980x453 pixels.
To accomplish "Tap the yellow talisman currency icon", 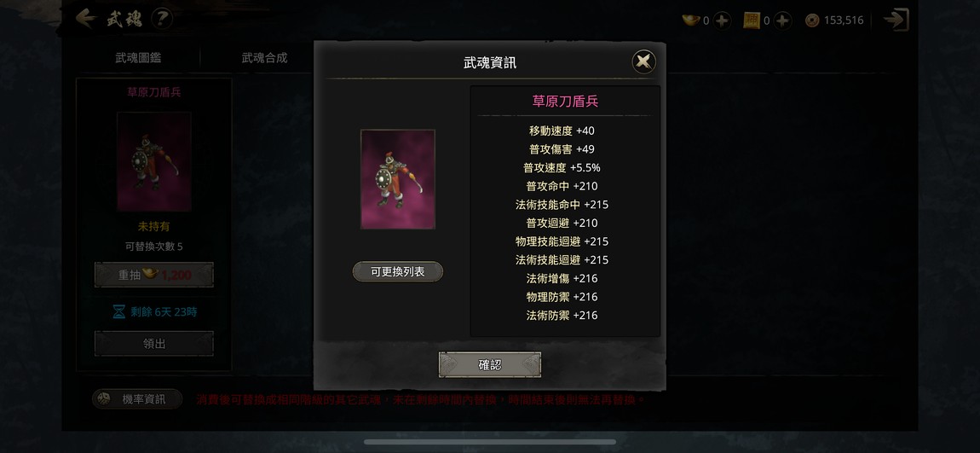I will (x=752, y=20).
